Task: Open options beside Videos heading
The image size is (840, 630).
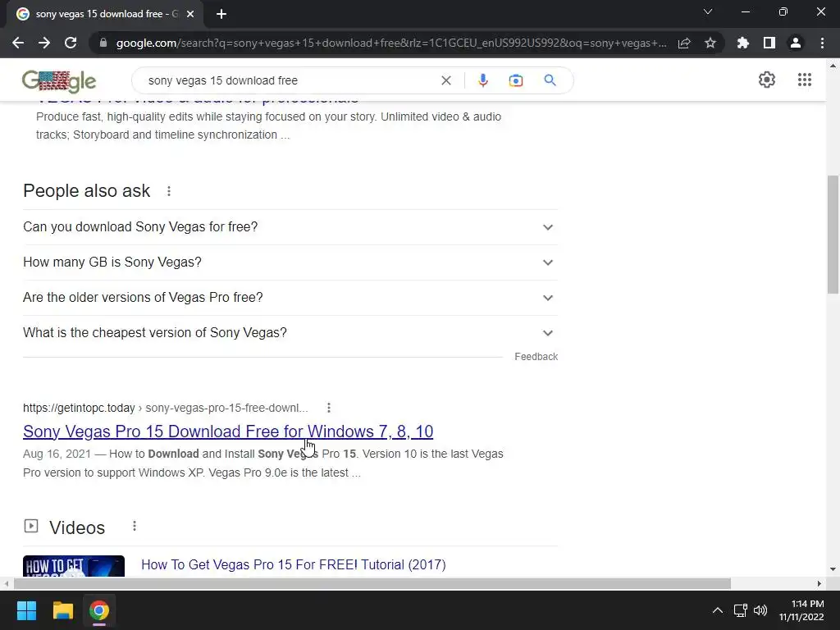Action: pos(135,526)
